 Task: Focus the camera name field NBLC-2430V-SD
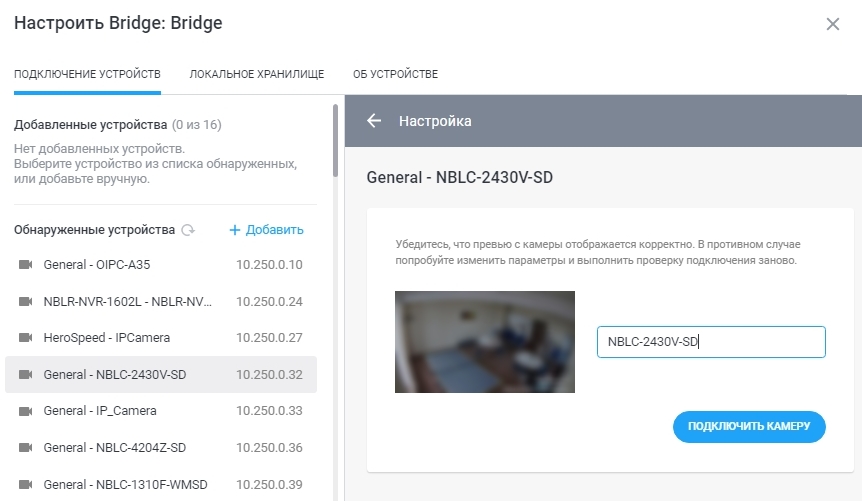pyautogui.click(x=711, y=342)
